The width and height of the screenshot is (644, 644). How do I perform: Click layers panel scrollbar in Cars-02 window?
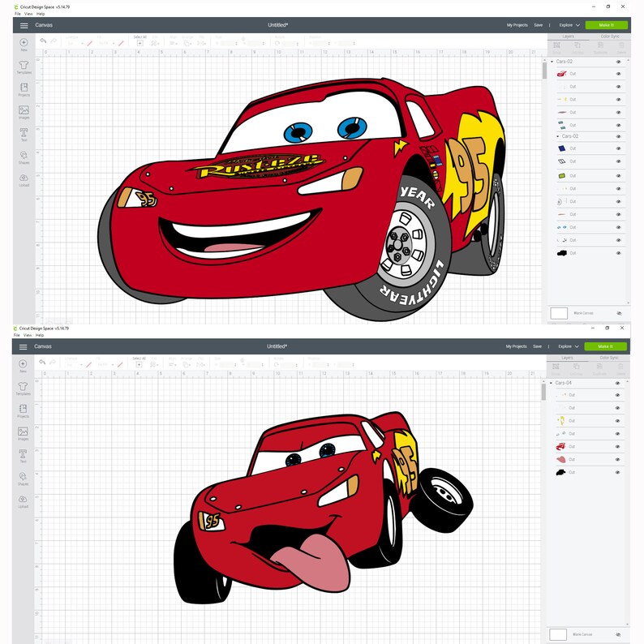click(544, 71)
